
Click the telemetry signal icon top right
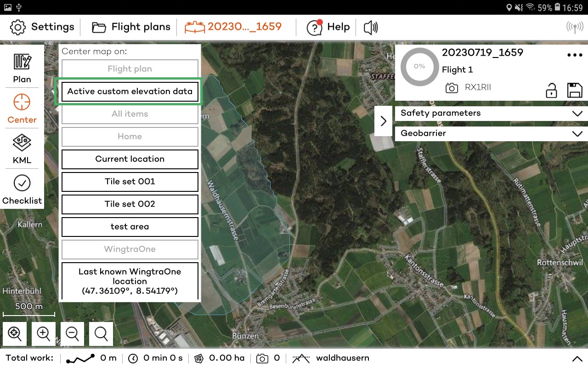[574, 27]
